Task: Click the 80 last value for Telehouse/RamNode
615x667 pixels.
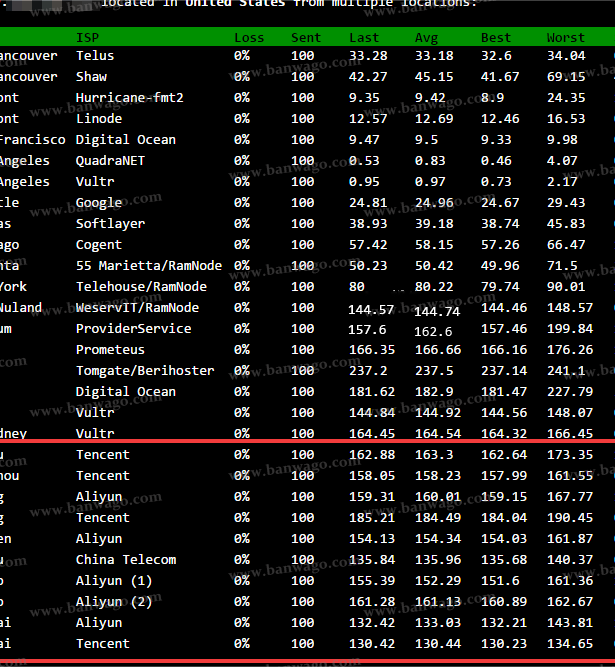Action: tap(357, 287)
